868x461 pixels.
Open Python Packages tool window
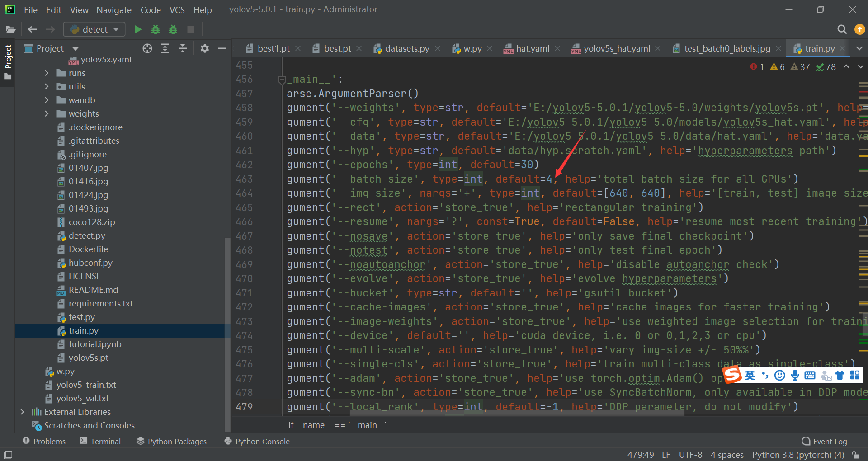tap(172, 441)
